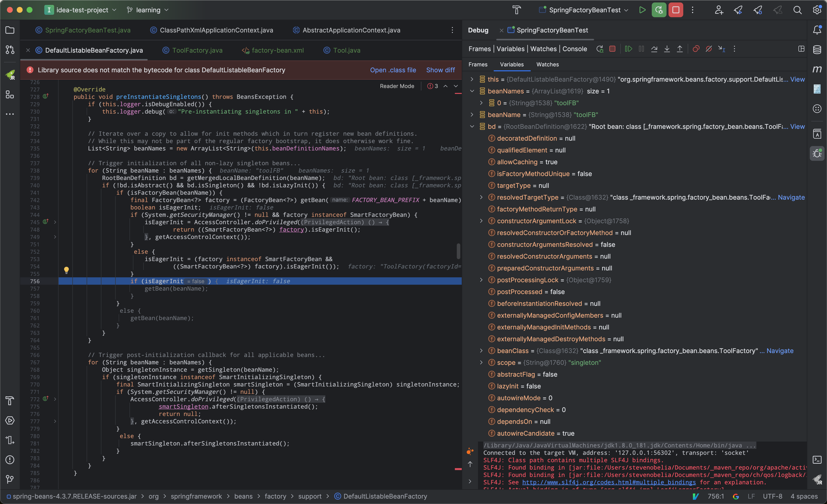Click the View Breakpoints icon
This screenshot has width=827, height=504.
click(696, 49)
